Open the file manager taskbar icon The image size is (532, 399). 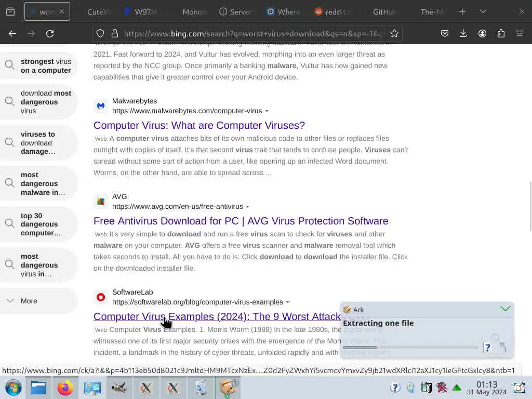38,388
